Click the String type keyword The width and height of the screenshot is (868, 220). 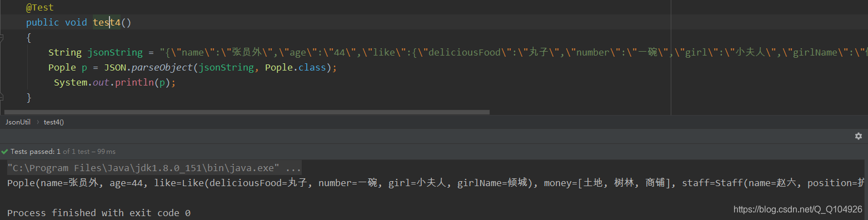coord(65,53)
